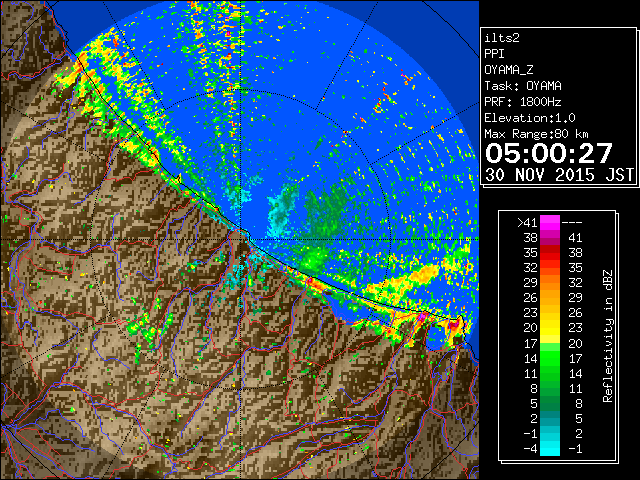Select the 'OYAMA_Z' product name text
The image size is (640, 480).
coord(509,70)
